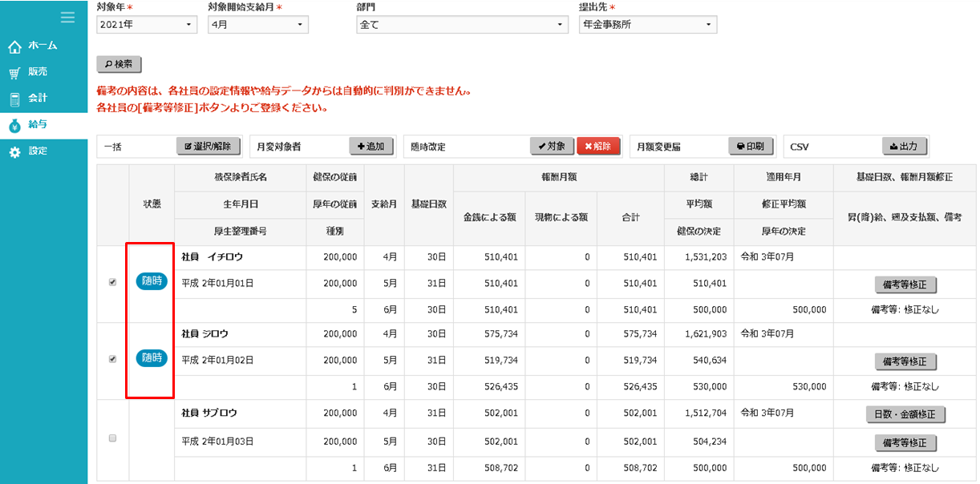This screenshot has height=484, width=980.
Task: Click the CSV 出力 button
Action: click(x=905, y=147)
